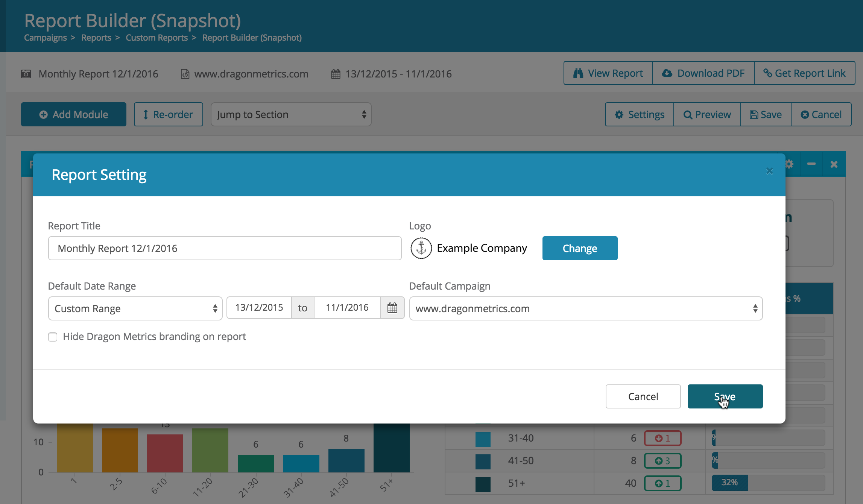The width and height of the screenshot is (863, 504).
Task: Open the date picker calendar icon in dialog
Action: tap(392, 308)
